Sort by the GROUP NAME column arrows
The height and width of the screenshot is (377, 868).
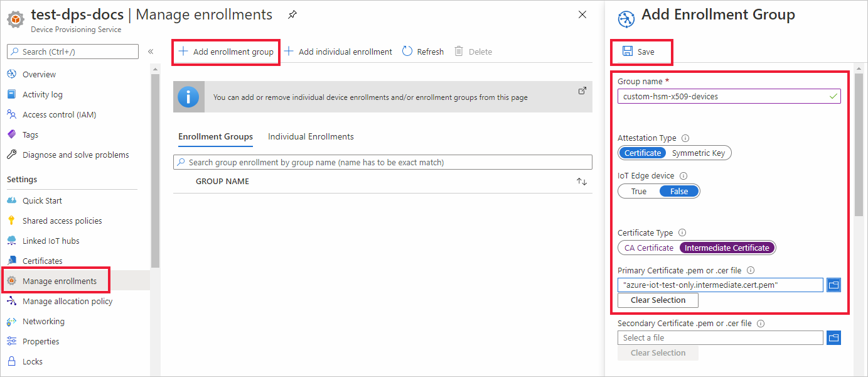[x=582, y=182]
